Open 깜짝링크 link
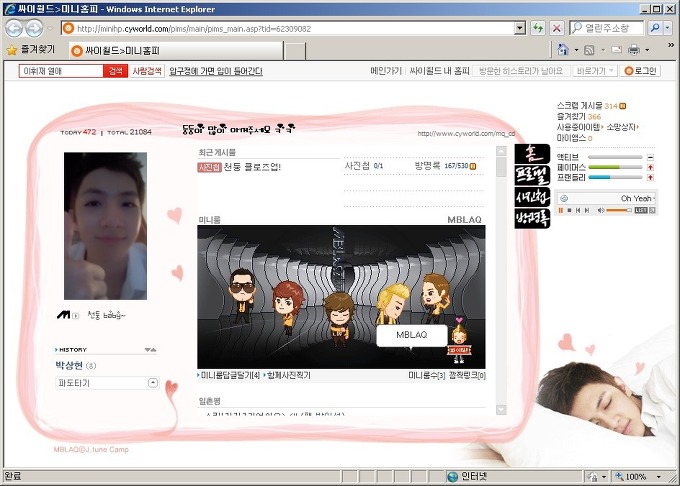This screenshot has height=486, width=680. pos(467,375)
